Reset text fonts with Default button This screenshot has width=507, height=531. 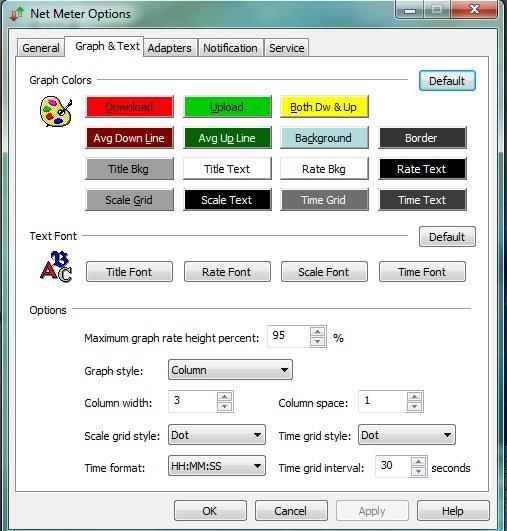point(447,237)
